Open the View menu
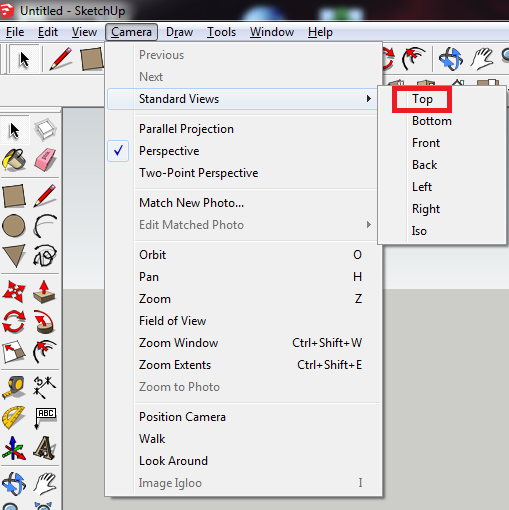Screen dimensions: 509x510 tap(84, 32)
